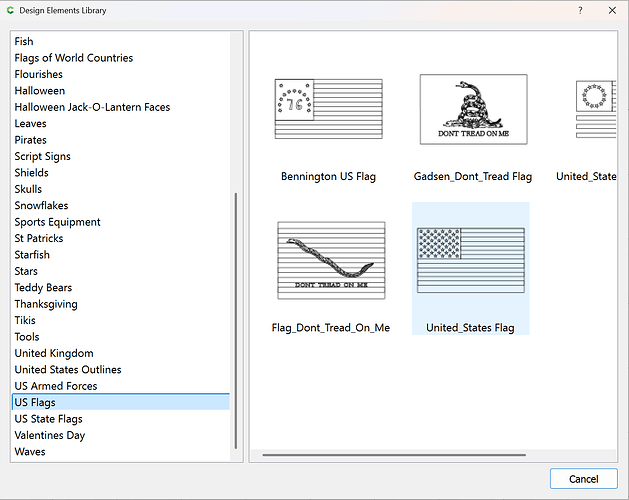Choose the Gadsden Dont Tread flag design

click(x=473, y=109)
